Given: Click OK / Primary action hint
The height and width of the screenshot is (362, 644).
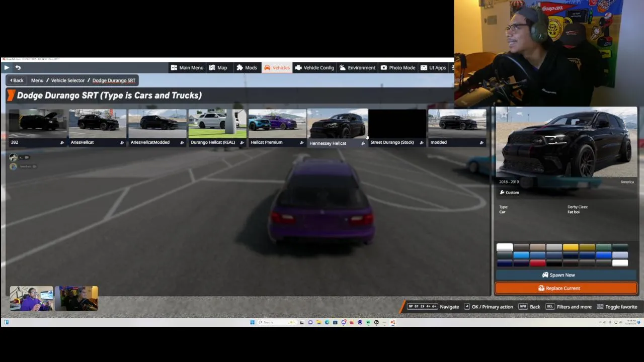Looking at the screenshot, I should pyautogui.click(x=488, y=307).
